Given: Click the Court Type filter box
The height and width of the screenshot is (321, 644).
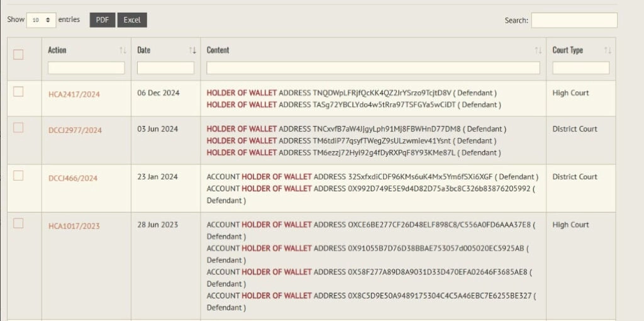Looking at the screenshot, I should (x=580, y=68).
